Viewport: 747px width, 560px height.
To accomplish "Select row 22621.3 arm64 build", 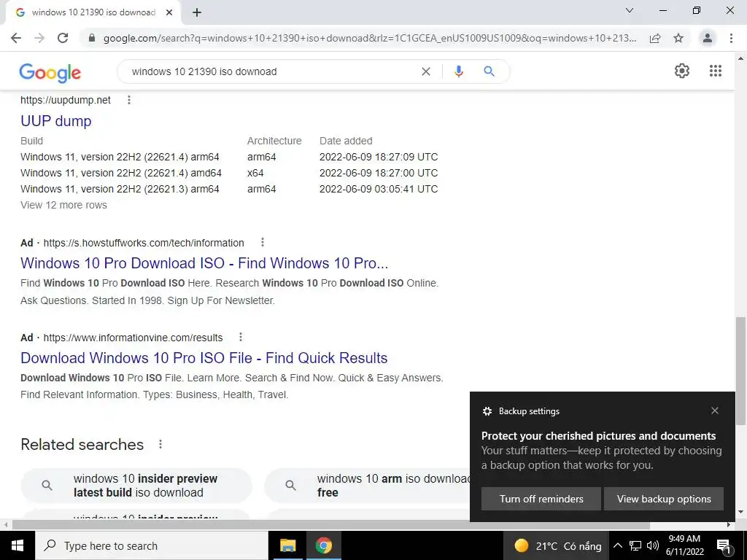I will point(120,189).
